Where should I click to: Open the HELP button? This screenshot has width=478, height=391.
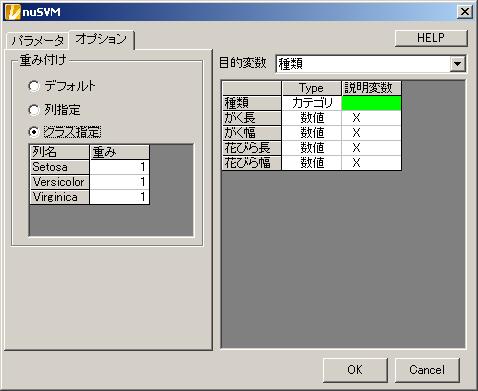[431, 38]
